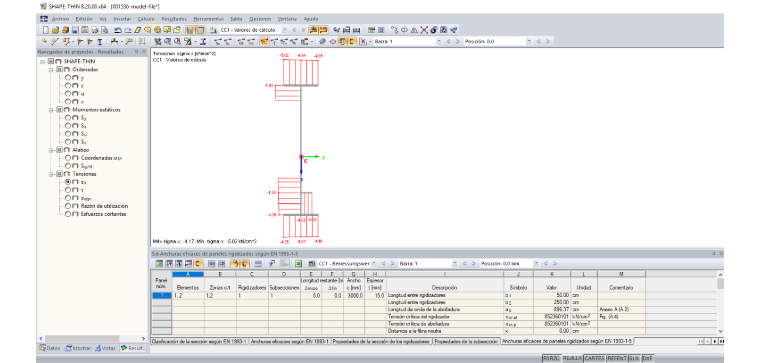Select the Coordenadas radio button under Alabeo
760x363 pixels.
click(x=68, y=158)
